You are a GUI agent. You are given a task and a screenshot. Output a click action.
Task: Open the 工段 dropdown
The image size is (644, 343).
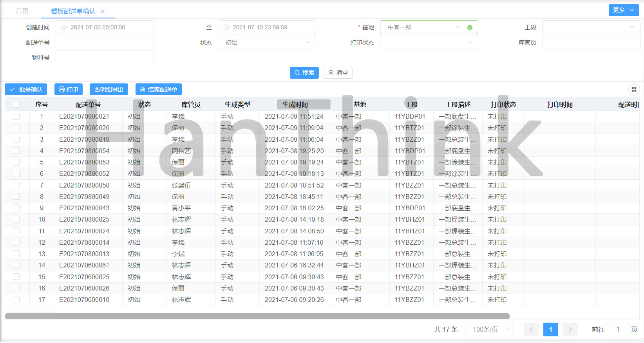[x=591, y=27]
